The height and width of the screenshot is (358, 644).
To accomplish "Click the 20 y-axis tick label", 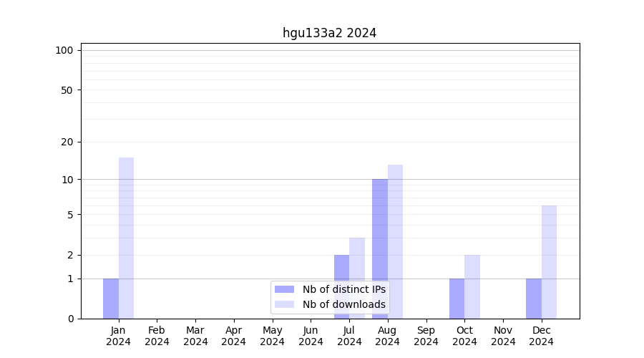I will click(67, 142).
